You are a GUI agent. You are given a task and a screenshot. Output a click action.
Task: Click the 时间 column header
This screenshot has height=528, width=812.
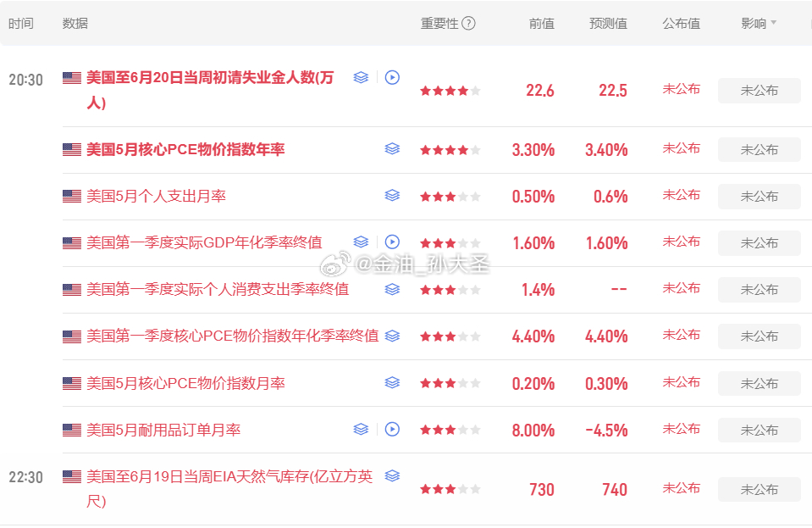pyautogui.click(x=21, y=24)
